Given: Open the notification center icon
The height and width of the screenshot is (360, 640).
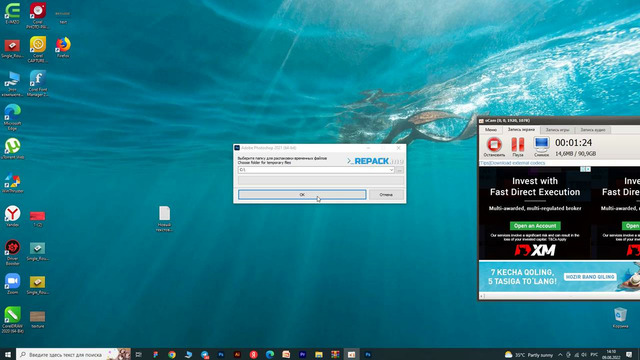Looking at the screenshot, I should pyautogui.click(x=629, y=354).
